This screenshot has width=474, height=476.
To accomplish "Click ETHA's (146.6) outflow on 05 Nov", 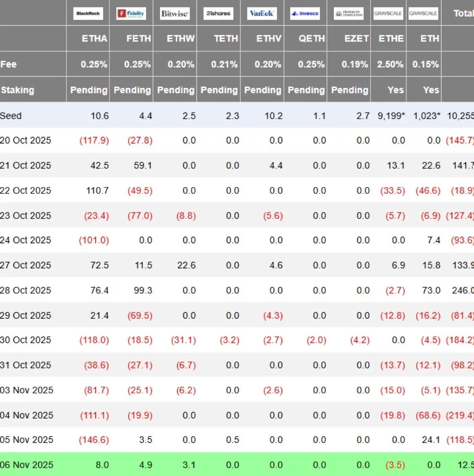I will (94, 440).
